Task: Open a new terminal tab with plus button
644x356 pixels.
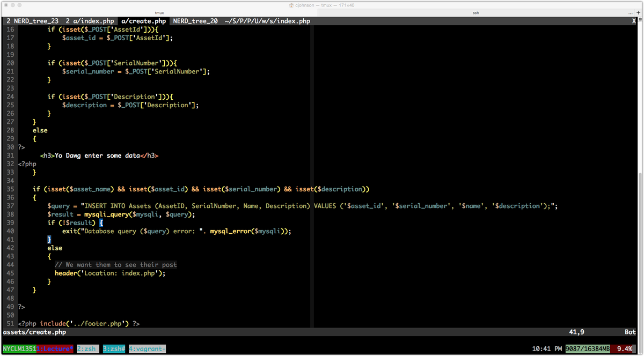Action: (637, 12)
